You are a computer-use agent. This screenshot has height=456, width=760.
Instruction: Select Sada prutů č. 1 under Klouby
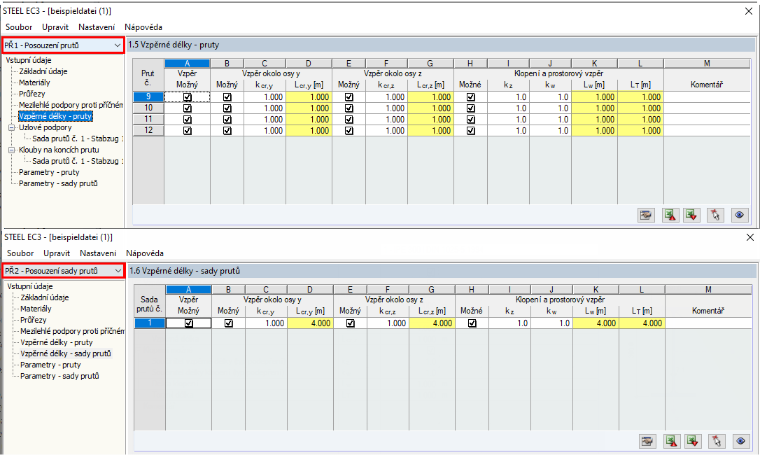pos(77,161)
